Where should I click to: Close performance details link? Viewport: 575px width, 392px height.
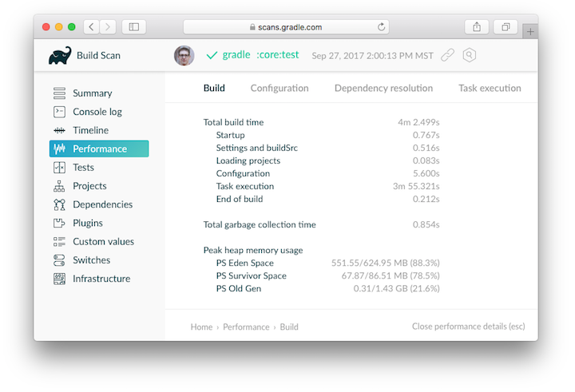(x=468, y=327)
